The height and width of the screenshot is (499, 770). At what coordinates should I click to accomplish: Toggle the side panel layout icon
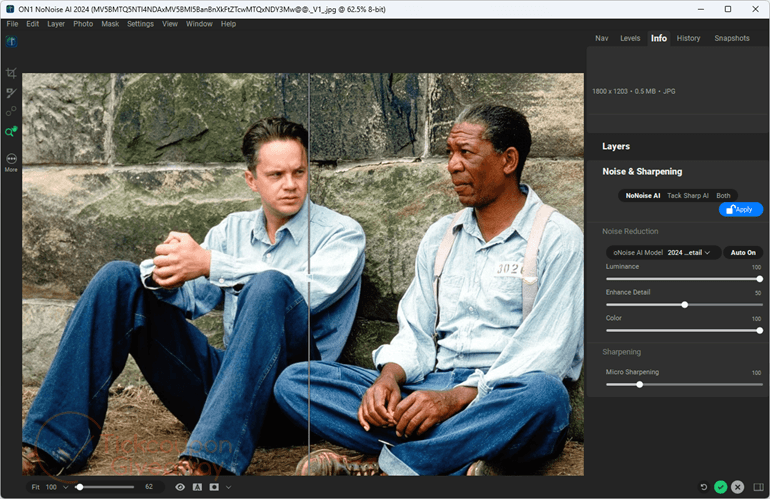[x=758, y=487]
